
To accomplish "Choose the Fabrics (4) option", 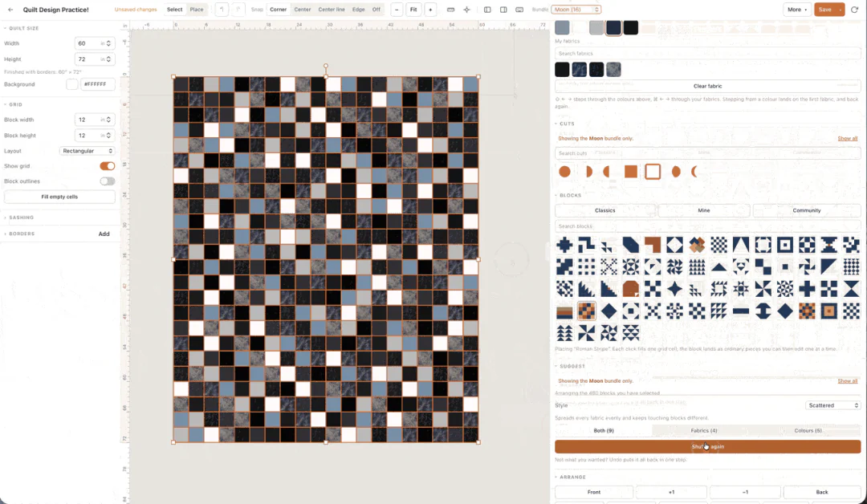I will point(704,430).
